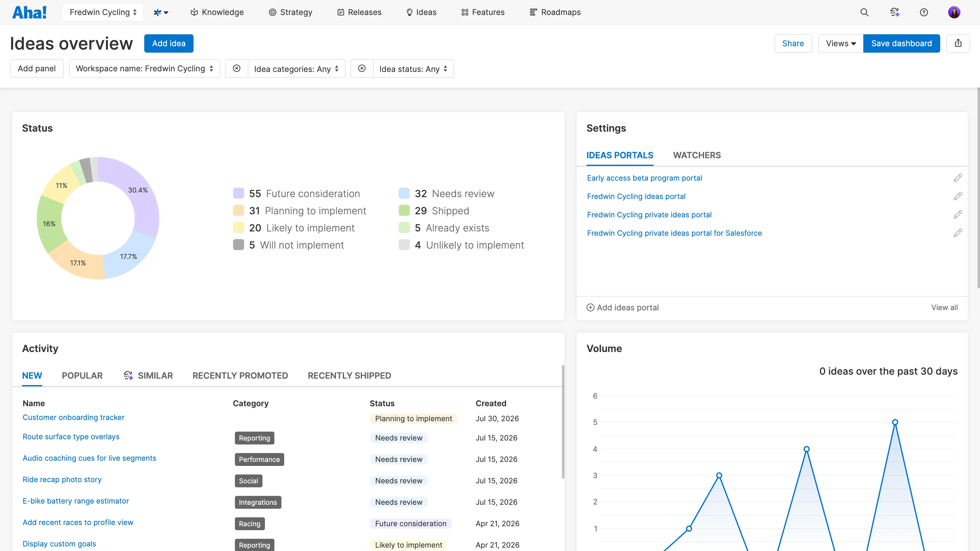Select the Recently Shipped tab
Image resolution: width=980 pixels, height=551 pixels.
349,375
